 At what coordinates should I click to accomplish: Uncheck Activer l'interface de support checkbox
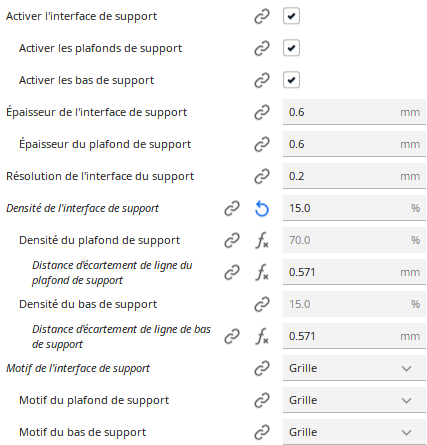pos(291,16)
